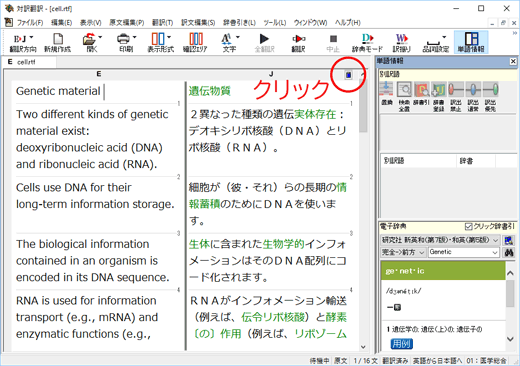Switch to 辞典モード (dictionary mode)

(x=367, y=42)
